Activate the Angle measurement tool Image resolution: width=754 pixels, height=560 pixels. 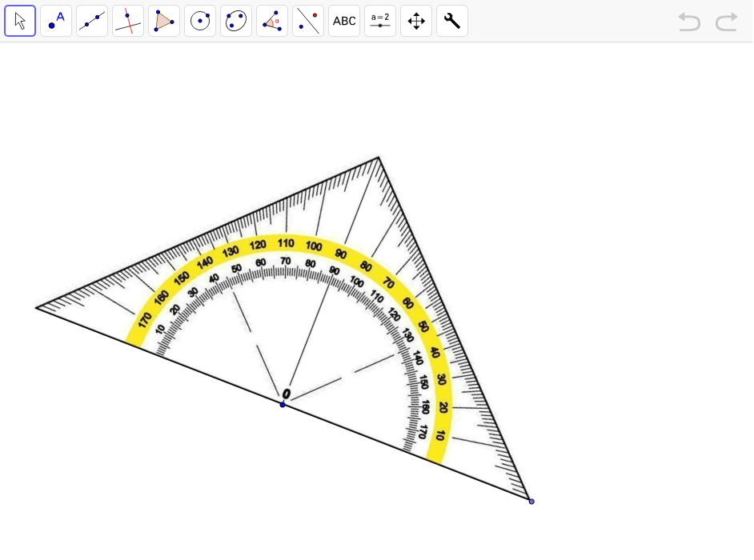point(272,21)
